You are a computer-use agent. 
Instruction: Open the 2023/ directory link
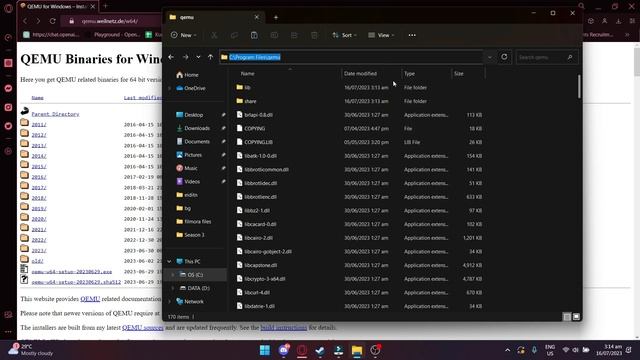(x=39, y=251)
